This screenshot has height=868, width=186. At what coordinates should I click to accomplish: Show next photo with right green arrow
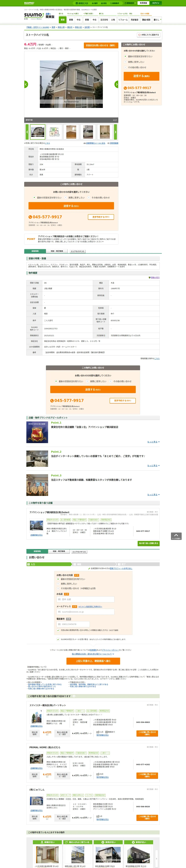(x=116, y=84)
